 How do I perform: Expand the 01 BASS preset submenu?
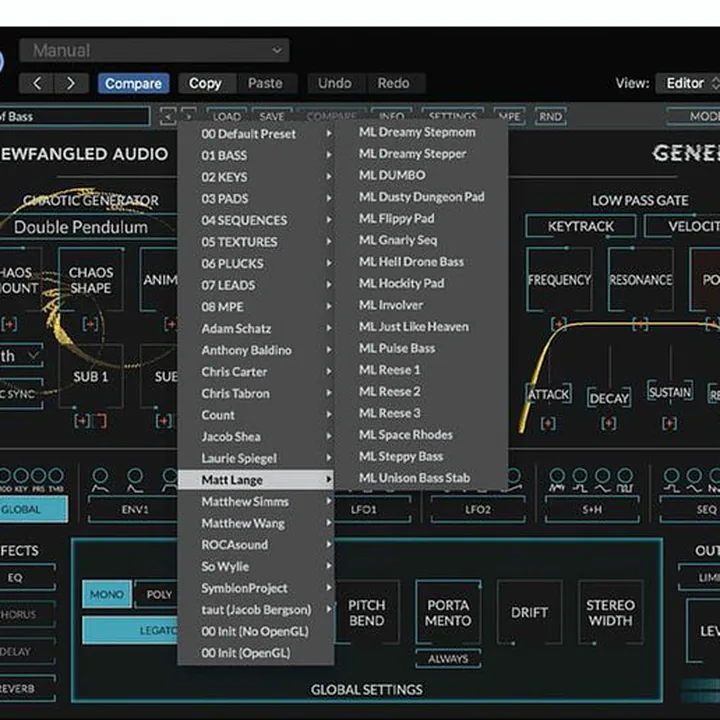(256, 155)
